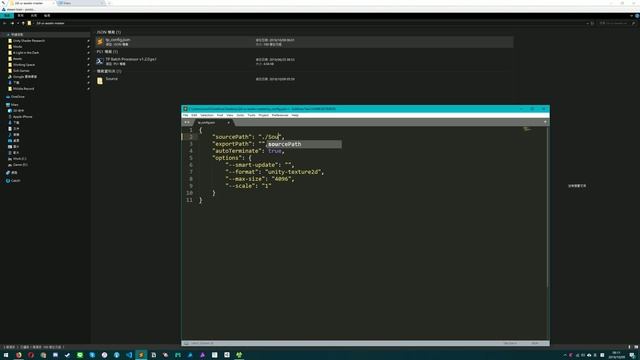Select the TP Batch Processor v1.2.0.ps1 file
This screenshot has height=360, width=640.
(304, 61)
